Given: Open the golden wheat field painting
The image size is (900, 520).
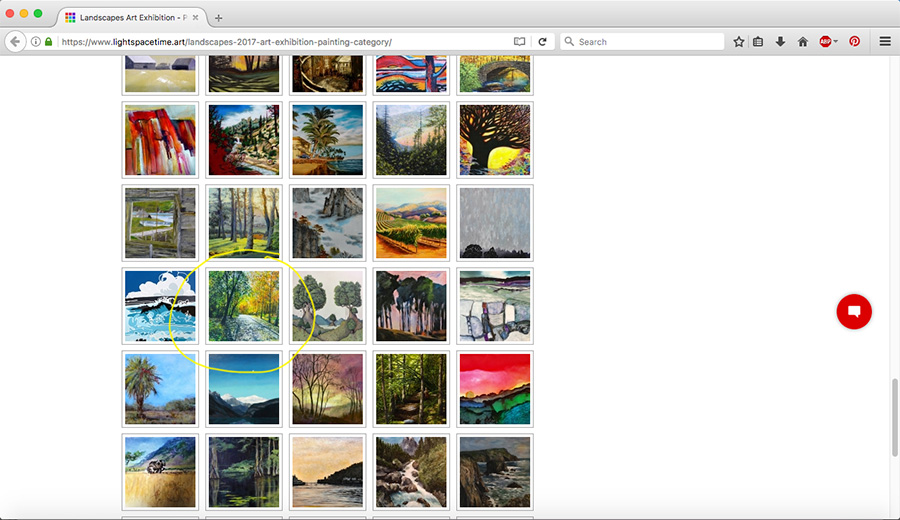Looking at the screenshot, I should tap(160, 472).
